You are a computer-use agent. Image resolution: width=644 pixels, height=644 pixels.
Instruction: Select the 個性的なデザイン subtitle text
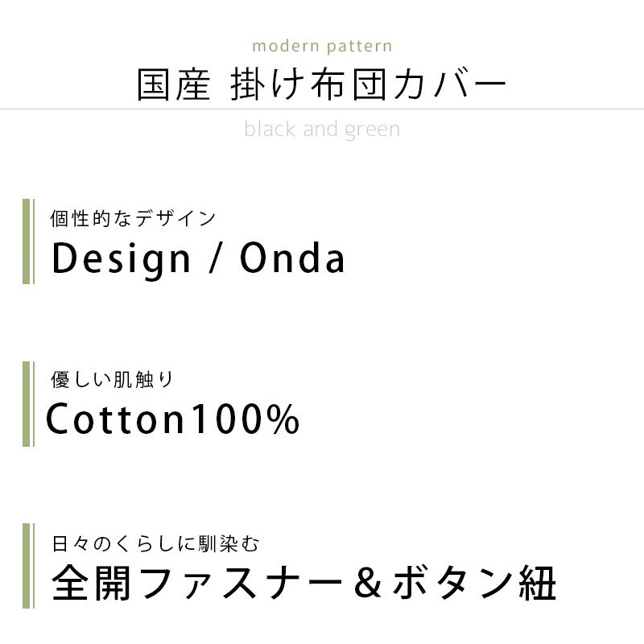[133, 218]
